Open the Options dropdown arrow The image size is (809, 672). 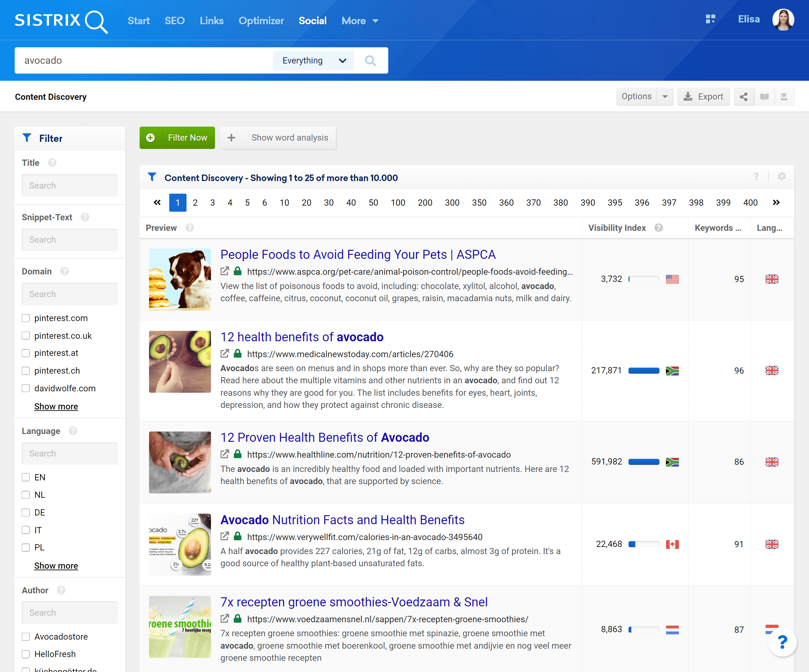(x=665, y=97)
